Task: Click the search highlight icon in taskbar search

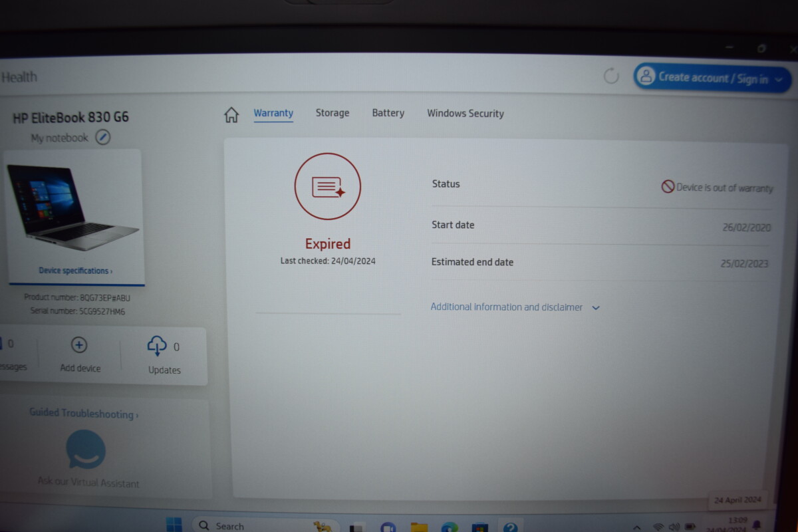Action: pos(323,527)
